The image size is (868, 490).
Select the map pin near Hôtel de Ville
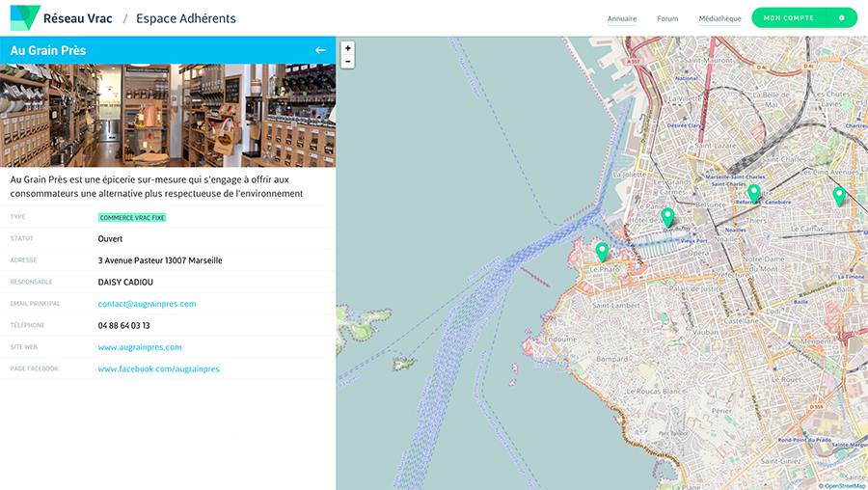pyautogui.click(x=667, y=218)
